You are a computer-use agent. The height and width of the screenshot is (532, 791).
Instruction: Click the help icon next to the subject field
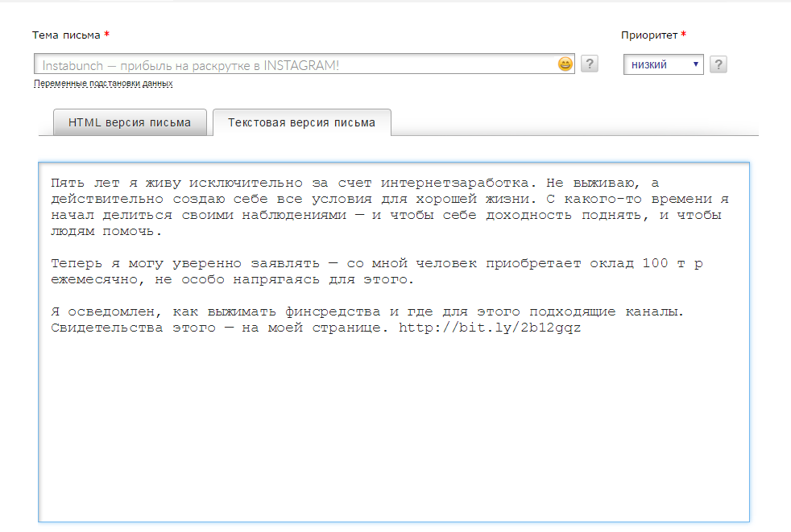[x=589, y=64]
